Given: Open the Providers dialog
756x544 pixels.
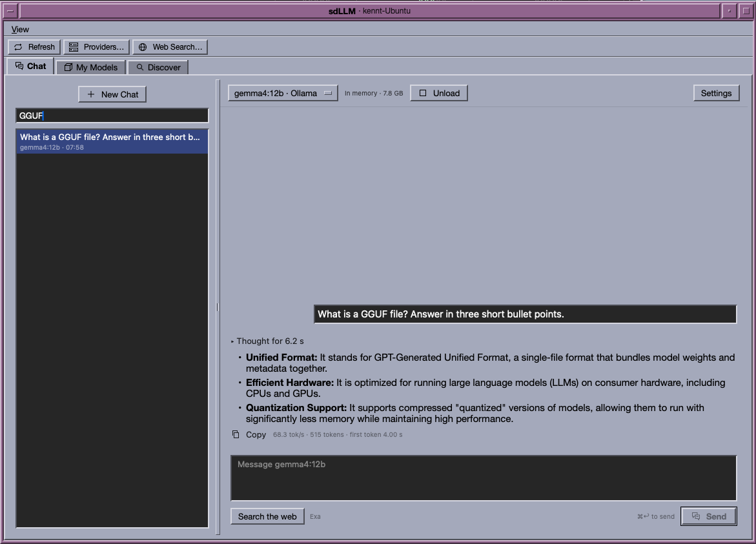Looking at the screenshot, I should [96, 46].
